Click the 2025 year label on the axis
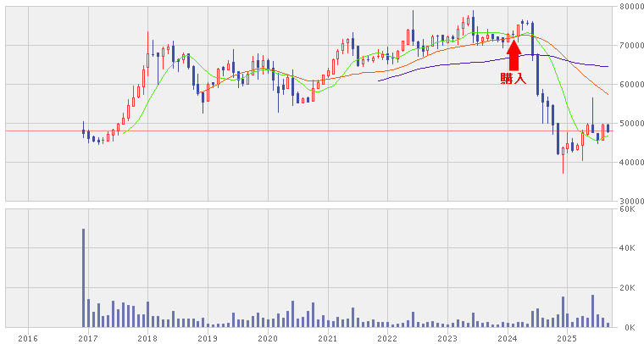This screenshot has width=644, height=344. 567,337
